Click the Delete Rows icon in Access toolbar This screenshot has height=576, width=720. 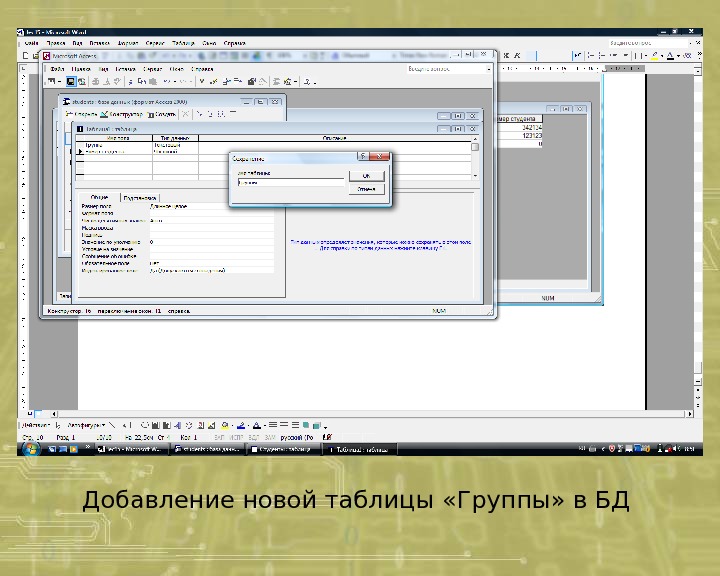(238, 82)
